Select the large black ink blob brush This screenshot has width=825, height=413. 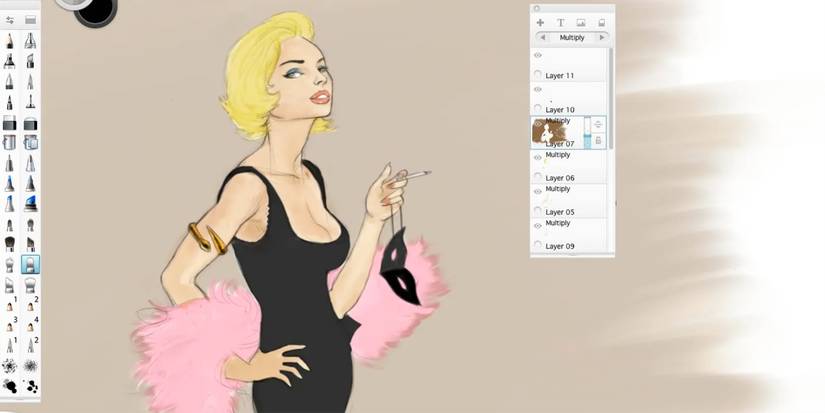point(9,387)
